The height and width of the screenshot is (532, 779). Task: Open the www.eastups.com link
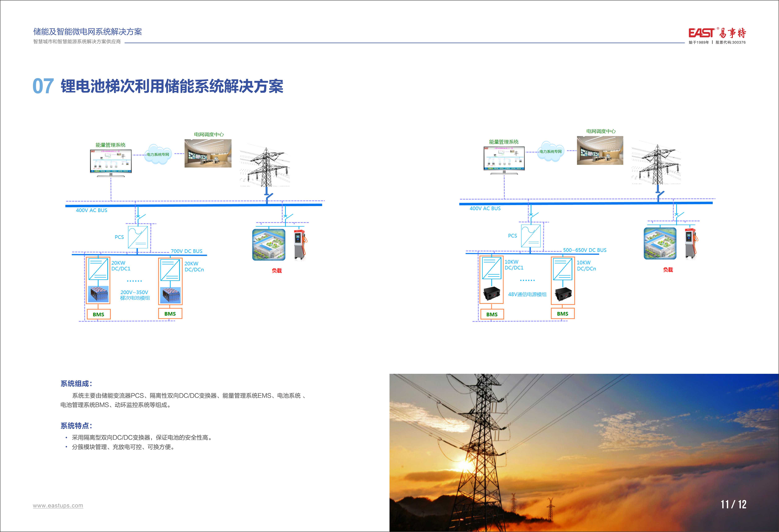point(58,506)
